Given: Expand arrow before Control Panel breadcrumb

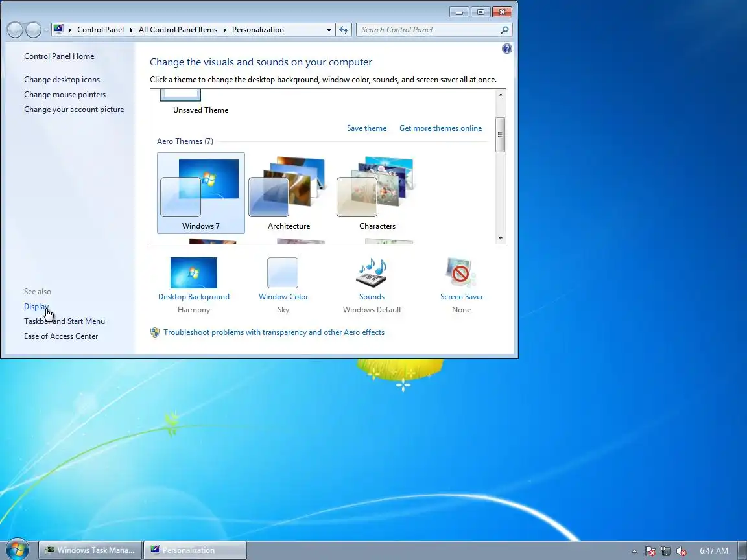Looking at the screenshot, I should point(70,30).
